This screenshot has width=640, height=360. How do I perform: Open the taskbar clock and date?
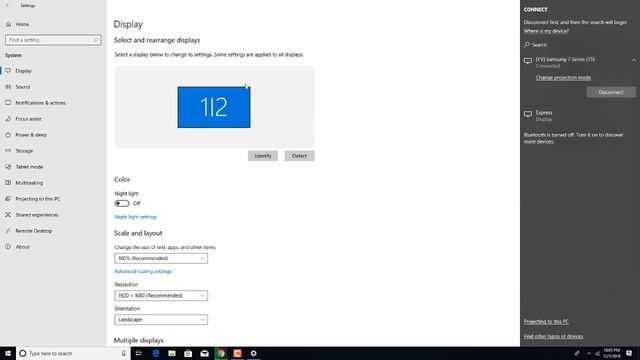pos(611,353)
